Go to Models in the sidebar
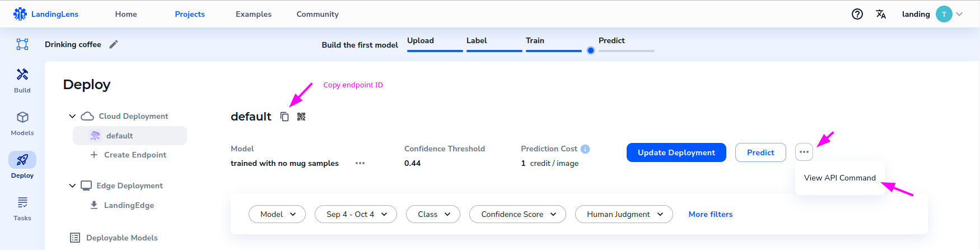The width and height of the screenshot is (980, 250). 22,123
